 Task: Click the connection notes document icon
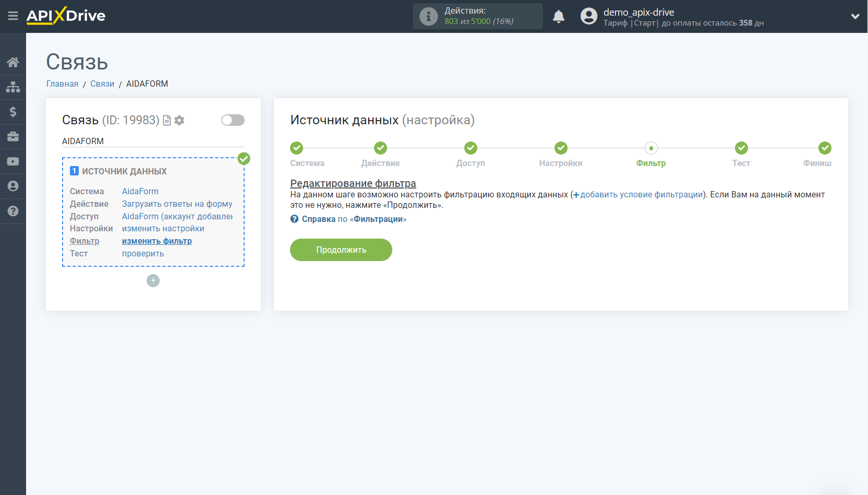coord(167,121)
